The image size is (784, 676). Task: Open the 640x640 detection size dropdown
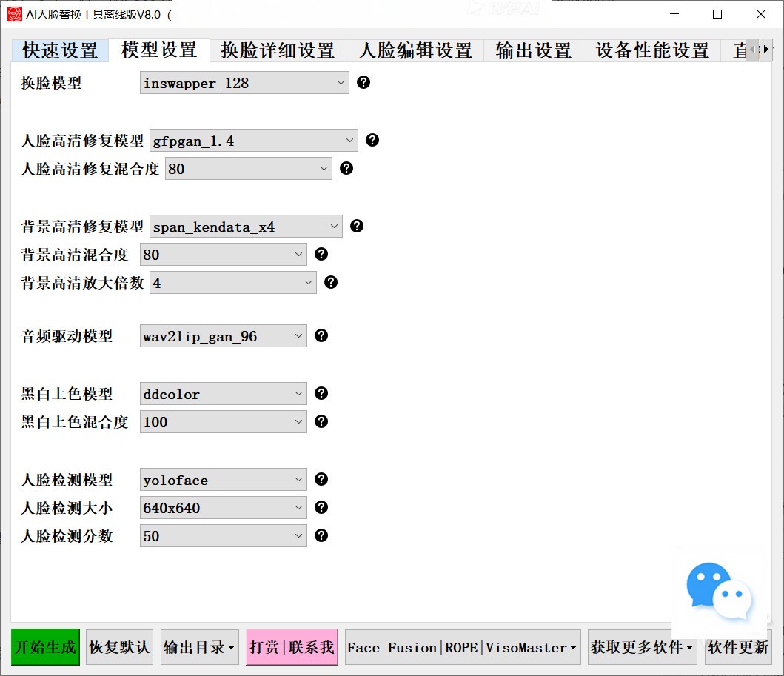[224, 508]
